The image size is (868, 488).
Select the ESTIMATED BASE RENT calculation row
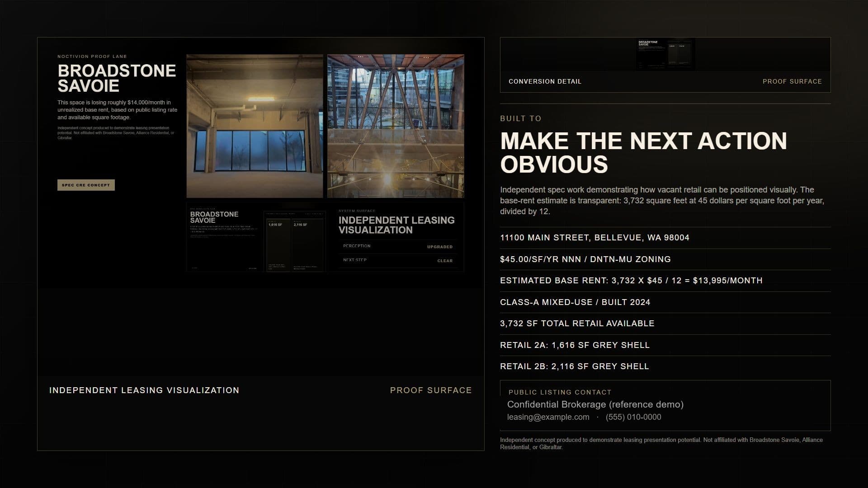point(665,281)
